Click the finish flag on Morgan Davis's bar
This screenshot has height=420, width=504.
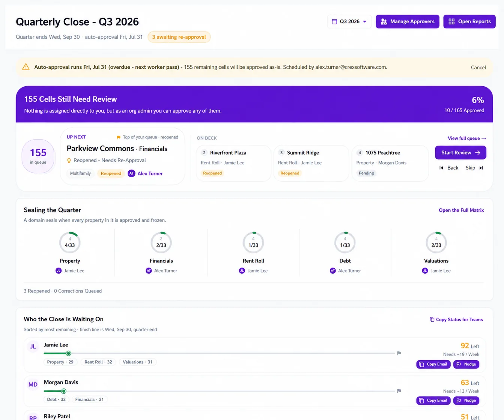tap(399, 391)
